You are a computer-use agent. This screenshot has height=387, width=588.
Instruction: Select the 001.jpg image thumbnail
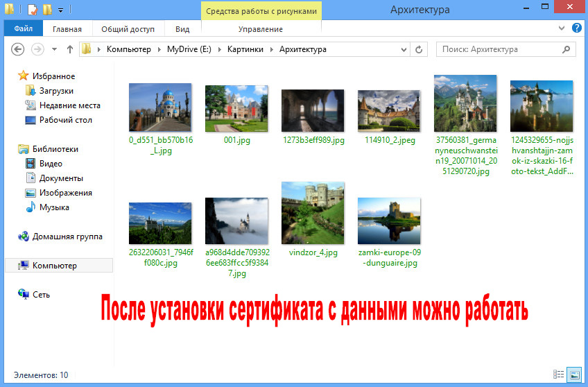[x=236, y=108]
